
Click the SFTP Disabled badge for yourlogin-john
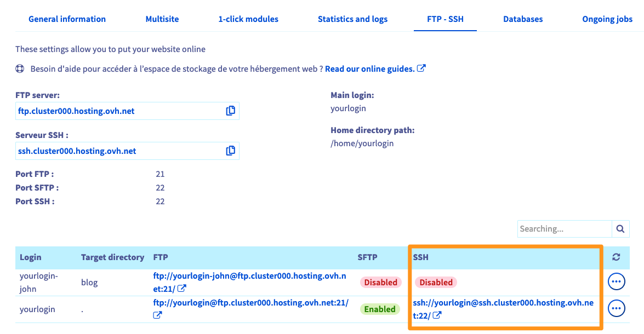pyautogui.click(x=381, y=283)
